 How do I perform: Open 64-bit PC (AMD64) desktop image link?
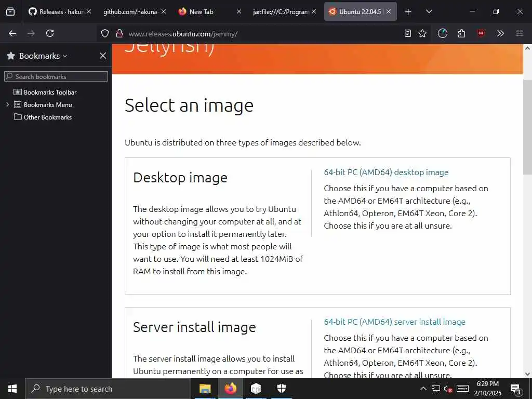coord(386,172)
